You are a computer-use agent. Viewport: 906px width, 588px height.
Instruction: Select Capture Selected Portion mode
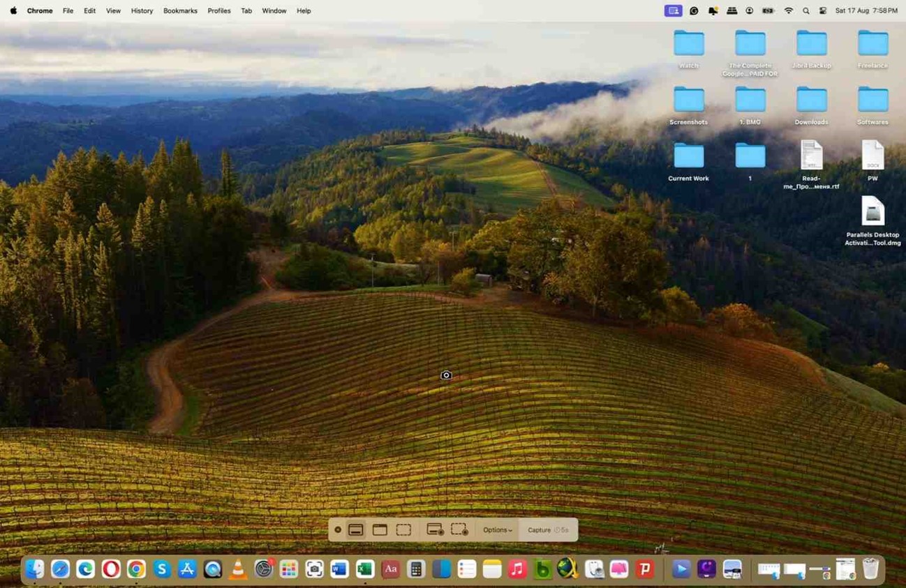click(403, 530)
